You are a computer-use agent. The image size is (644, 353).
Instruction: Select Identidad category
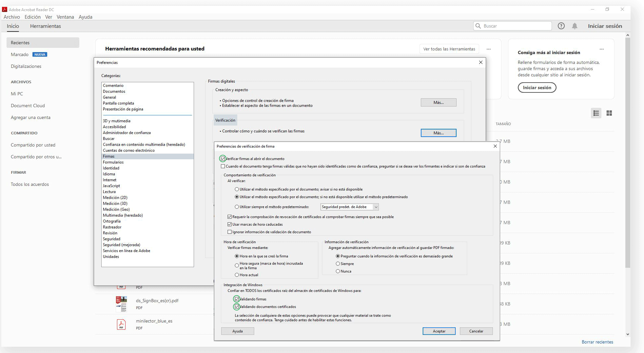click(147, 168)
